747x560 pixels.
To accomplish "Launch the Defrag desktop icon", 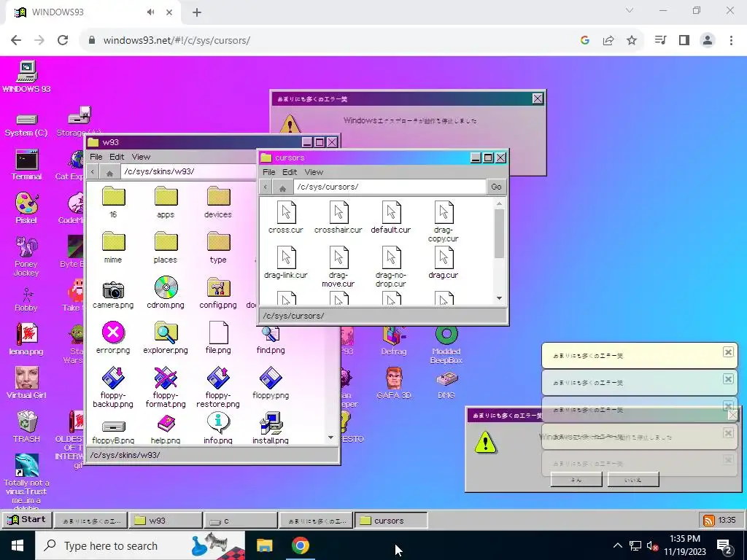I will (x=394, y=341).
